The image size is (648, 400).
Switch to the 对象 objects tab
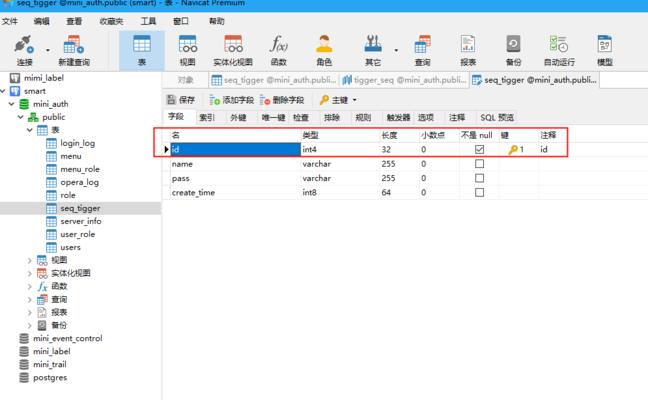pyautogui.click(x=185, y=80)
